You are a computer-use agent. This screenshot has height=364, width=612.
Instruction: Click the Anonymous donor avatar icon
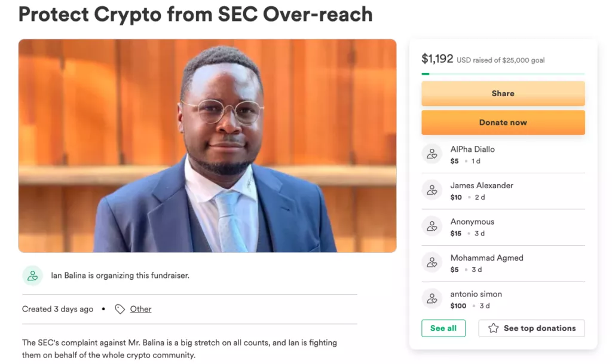click(x=432, y=227)
